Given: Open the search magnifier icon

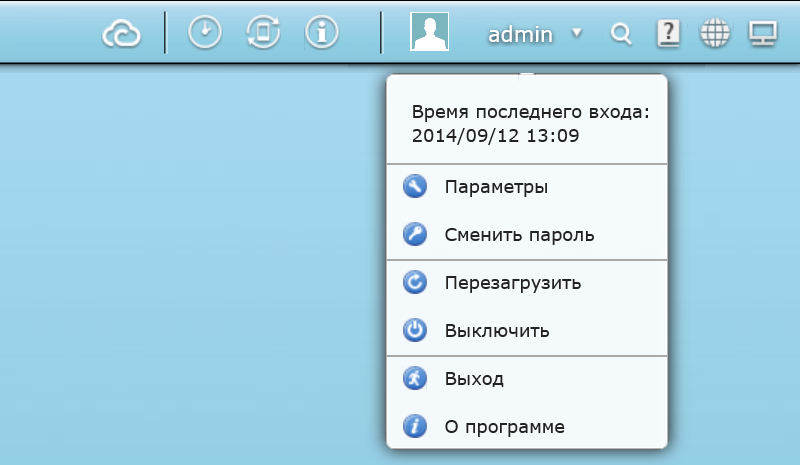Looking at the screenshot, I should [621, 34].
